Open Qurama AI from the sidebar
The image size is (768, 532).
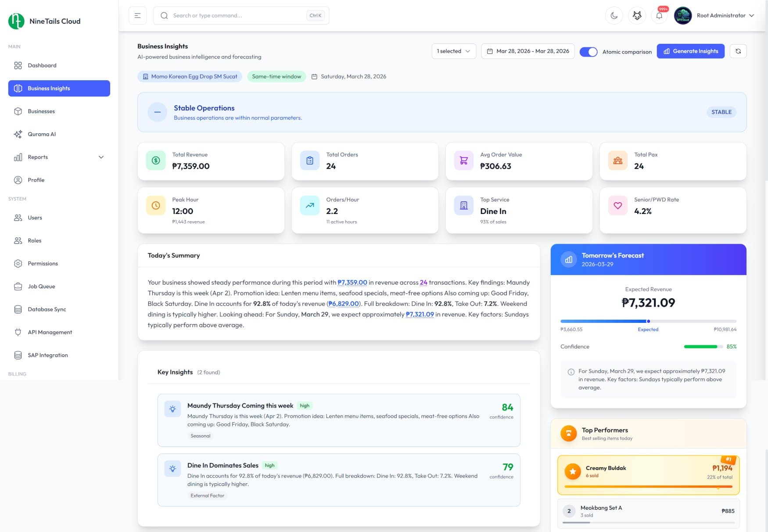click(41, 134)
